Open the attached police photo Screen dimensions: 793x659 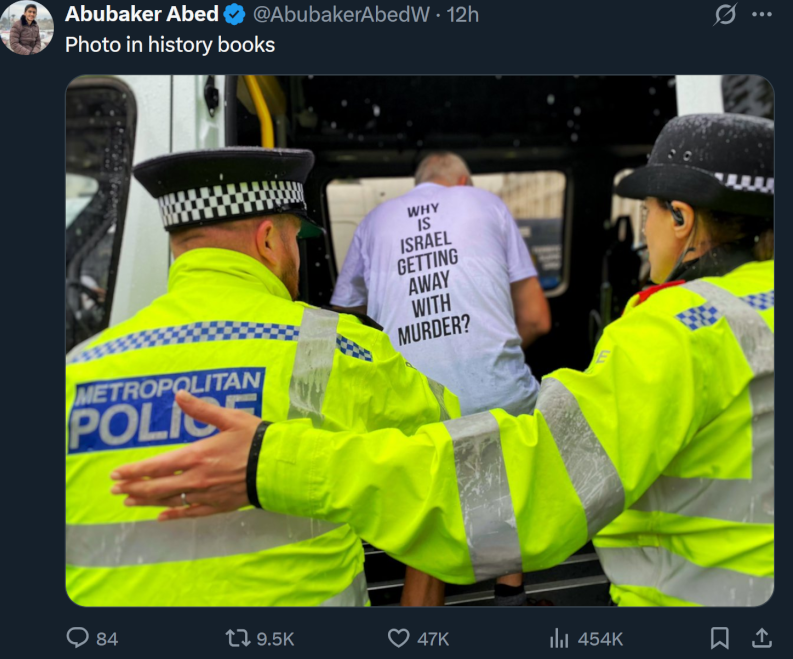pyautogui.click(x=420, y=340)
